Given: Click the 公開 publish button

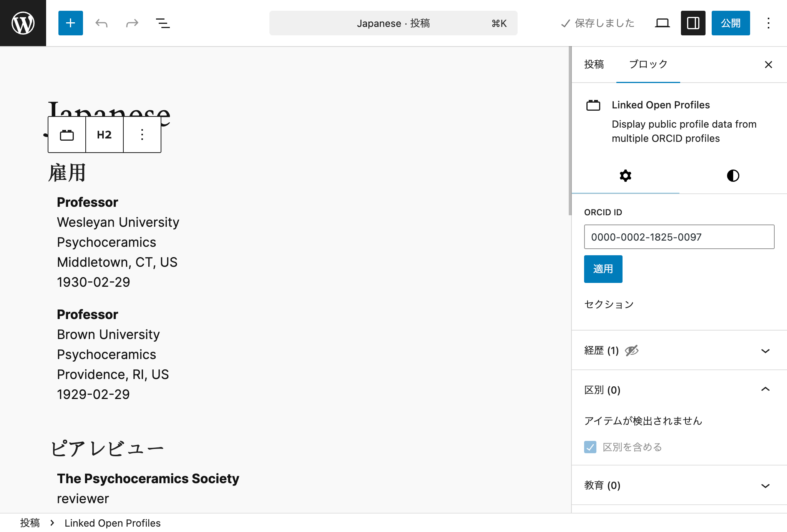Looking at the screenshot, I should coord(731,23).
